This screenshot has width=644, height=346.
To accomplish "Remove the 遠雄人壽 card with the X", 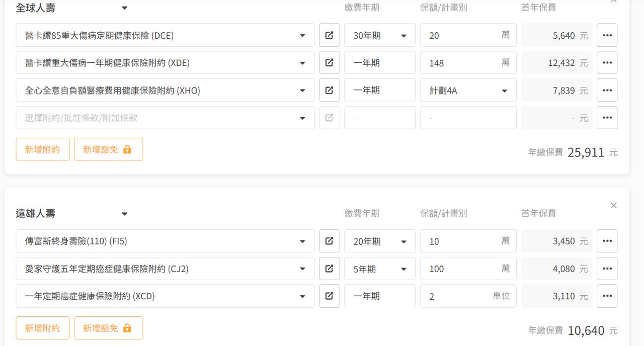I will [x=613, y=205].
